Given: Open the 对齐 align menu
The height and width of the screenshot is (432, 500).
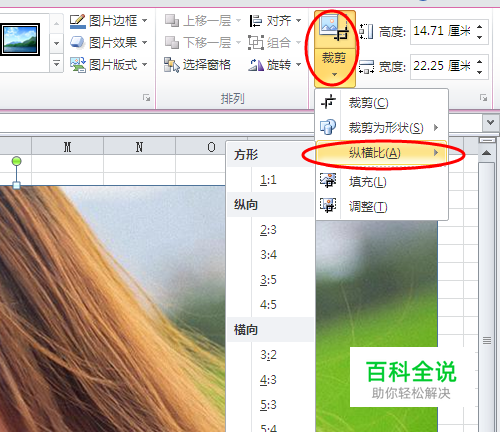Looking at the screenshot, I should click(x=275, y=21).
